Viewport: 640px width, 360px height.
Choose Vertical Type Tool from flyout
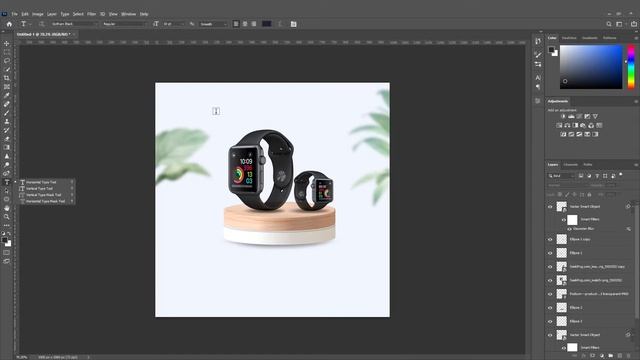[x=46, y=189]
